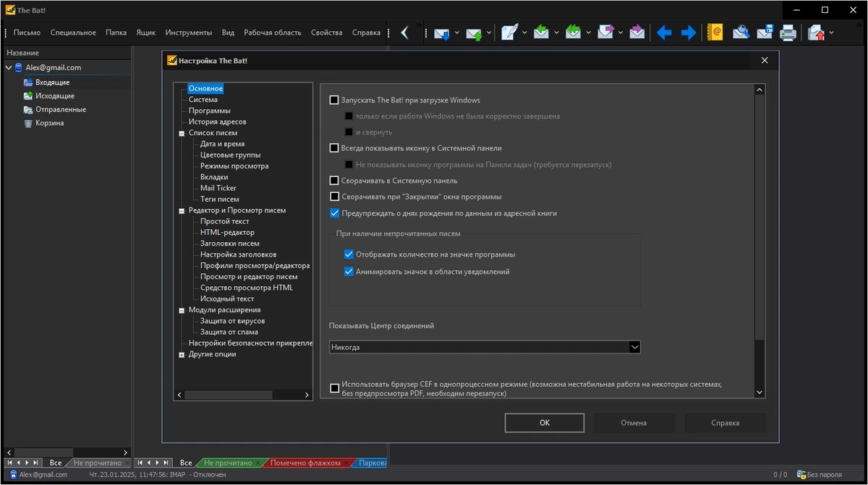Open the Reply button dropdown arrow
This screenshot has height=485, width=868.
[x=556, y=33]
